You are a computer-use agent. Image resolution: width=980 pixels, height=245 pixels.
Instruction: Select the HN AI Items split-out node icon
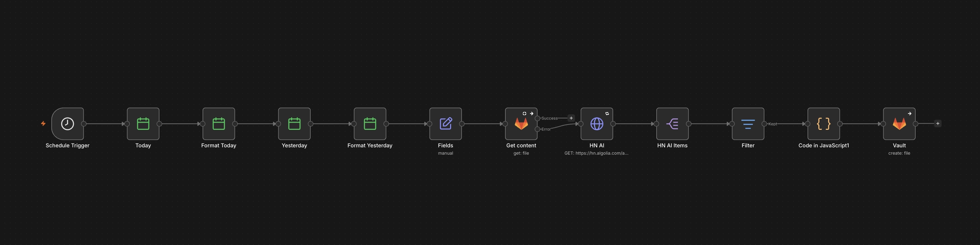pyautogui.click(x=673, y=124)
